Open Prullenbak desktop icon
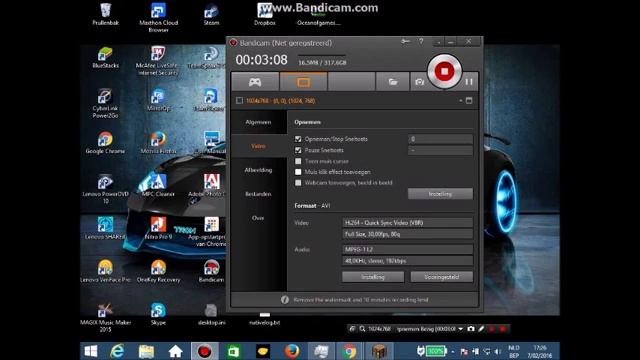The image size is (640, 360). (x=105, y=14)
